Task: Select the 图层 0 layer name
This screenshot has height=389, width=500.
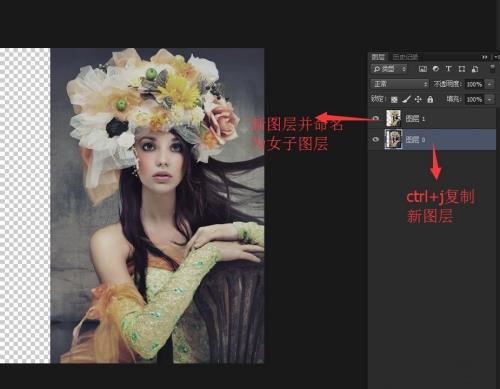Action: click(415, 139)
